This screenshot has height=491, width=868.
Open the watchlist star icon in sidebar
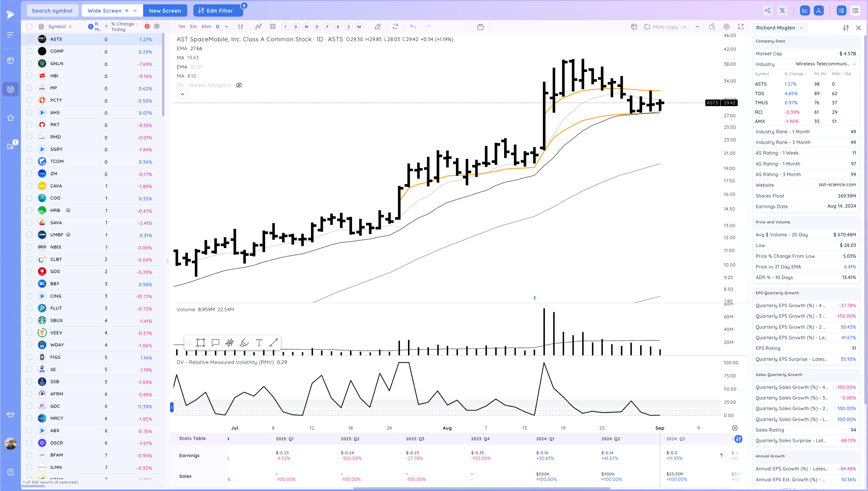10,118
